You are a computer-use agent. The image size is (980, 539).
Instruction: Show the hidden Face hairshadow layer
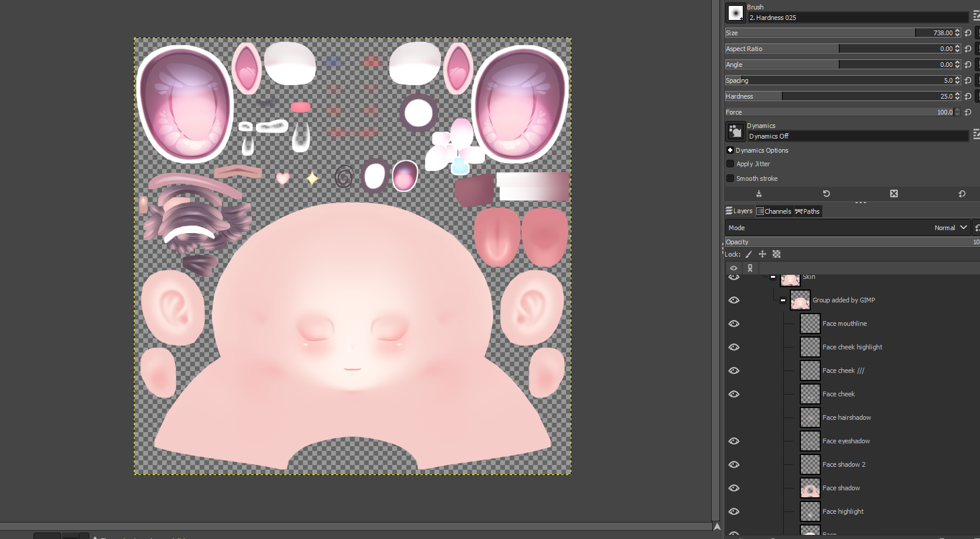click(x=734, y=417)
